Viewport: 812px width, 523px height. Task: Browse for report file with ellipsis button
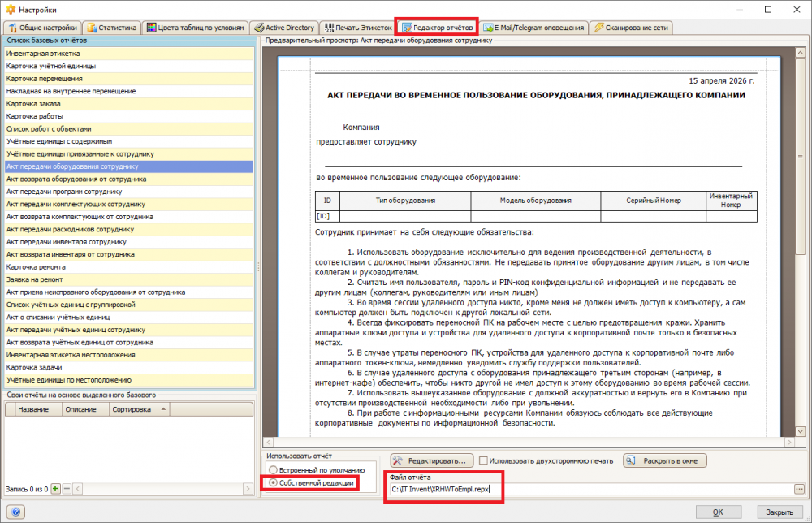800,489
